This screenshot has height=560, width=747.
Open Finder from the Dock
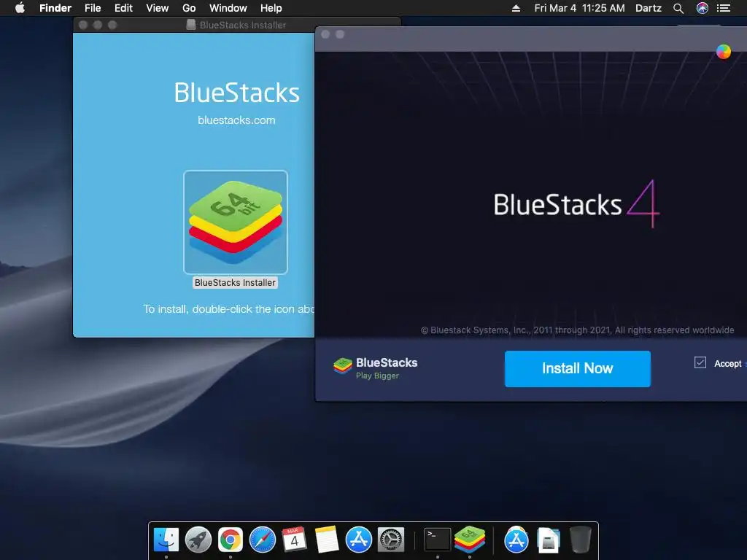166,540
